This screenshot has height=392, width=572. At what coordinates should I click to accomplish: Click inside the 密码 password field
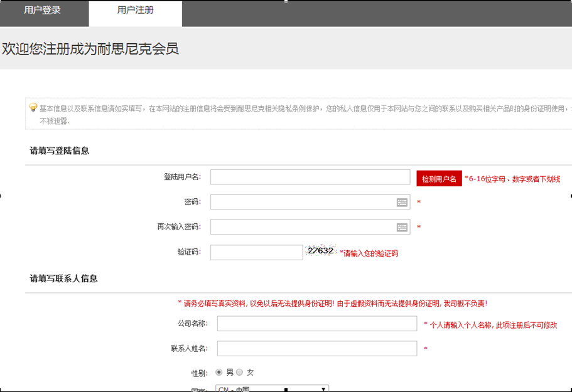point(301,201)
